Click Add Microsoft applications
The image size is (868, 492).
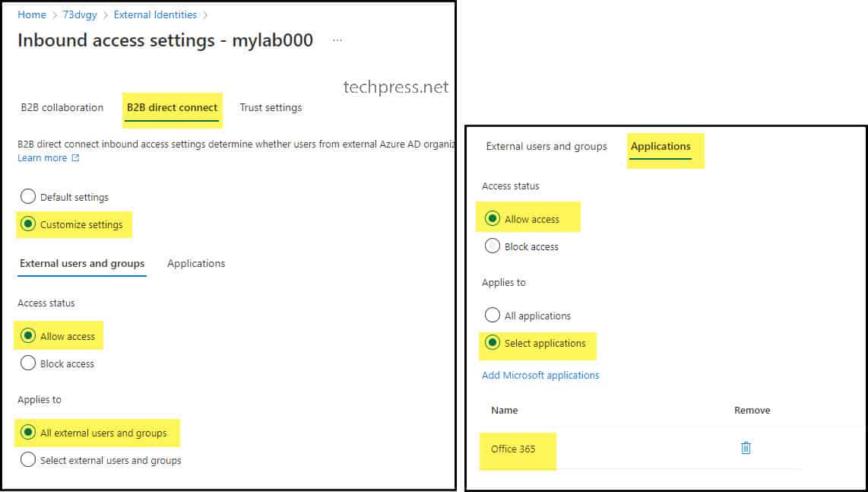coord(540,375)
